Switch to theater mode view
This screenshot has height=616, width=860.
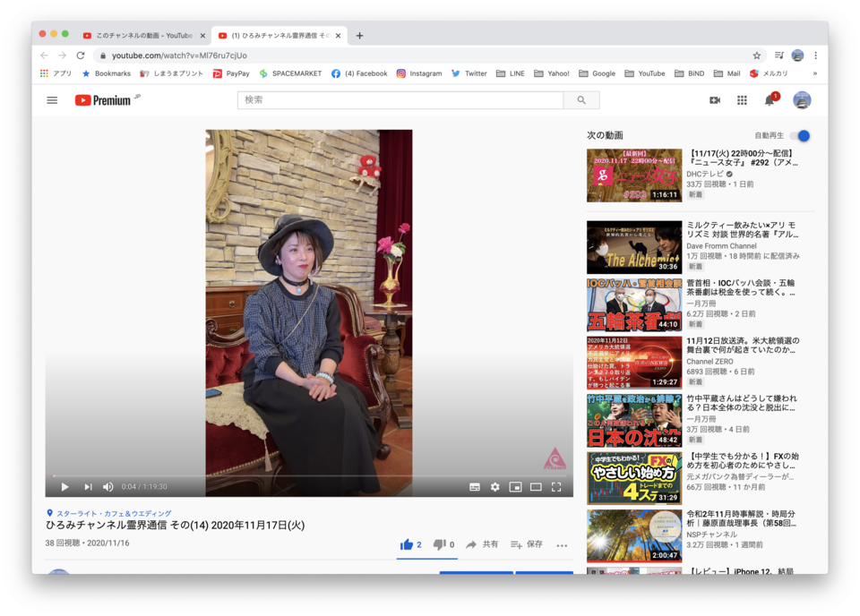click(536, 487)
